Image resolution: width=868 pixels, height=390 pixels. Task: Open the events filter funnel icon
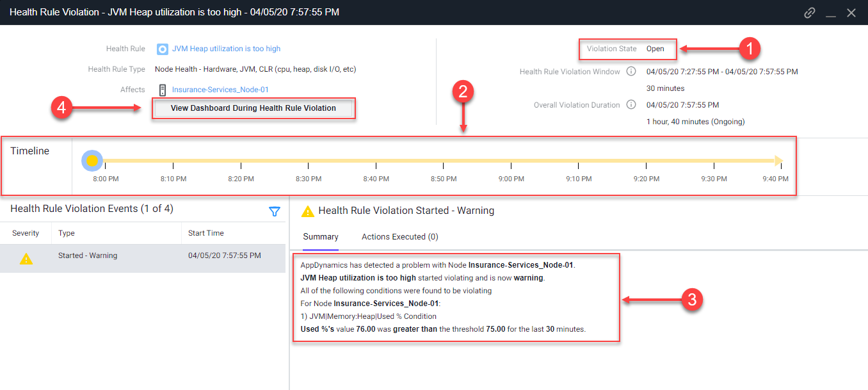pyautogui.click(x=274, y=211)
